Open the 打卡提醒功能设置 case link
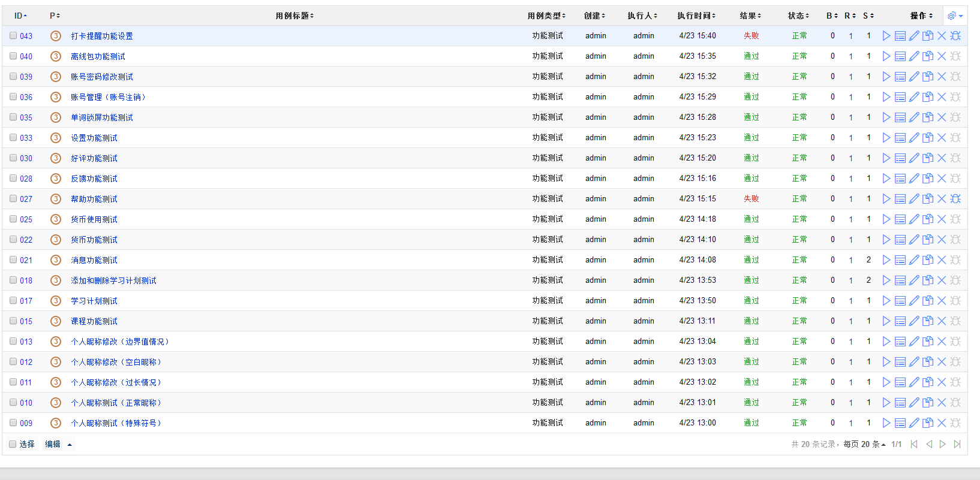This screenshot has width=980, height=480. click(x=102, y=36)
